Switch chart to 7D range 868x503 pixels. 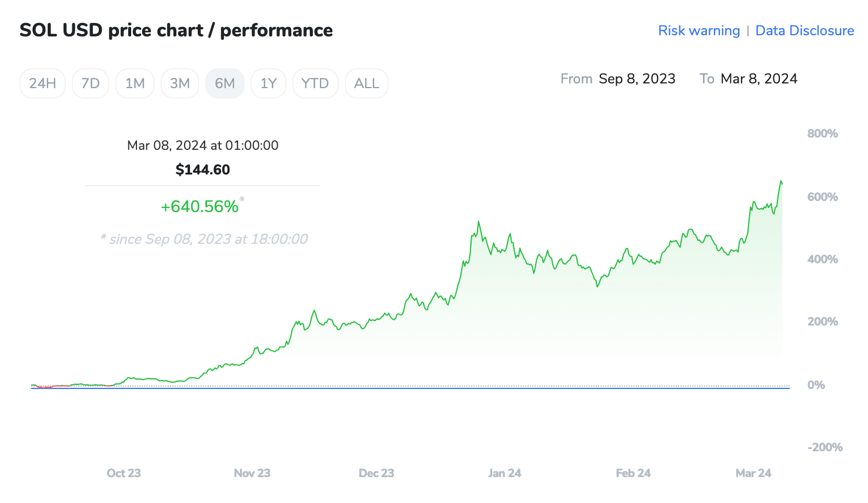pyautogui.click(x=91, y=83)
